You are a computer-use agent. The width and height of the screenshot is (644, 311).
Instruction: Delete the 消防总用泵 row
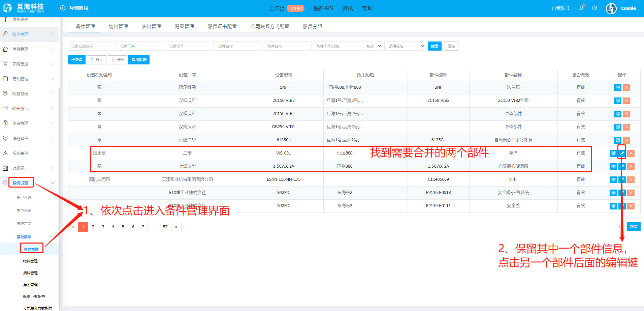[631, 180]
